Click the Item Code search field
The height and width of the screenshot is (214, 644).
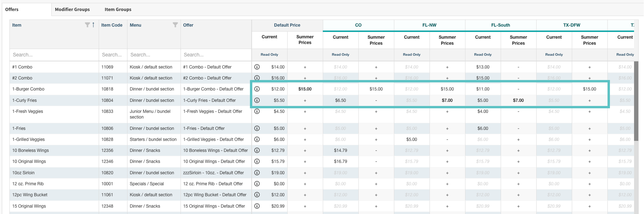point(113,55)
